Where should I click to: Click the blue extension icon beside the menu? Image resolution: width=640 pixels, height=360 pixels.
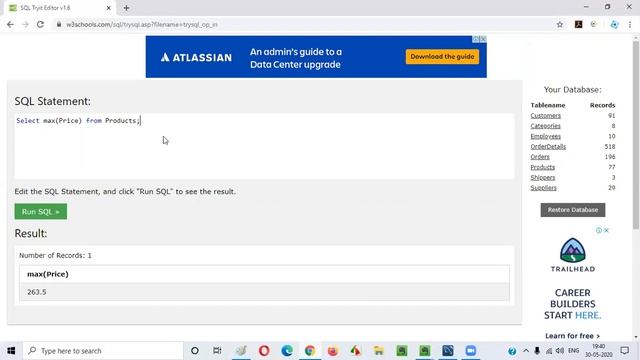614,24
